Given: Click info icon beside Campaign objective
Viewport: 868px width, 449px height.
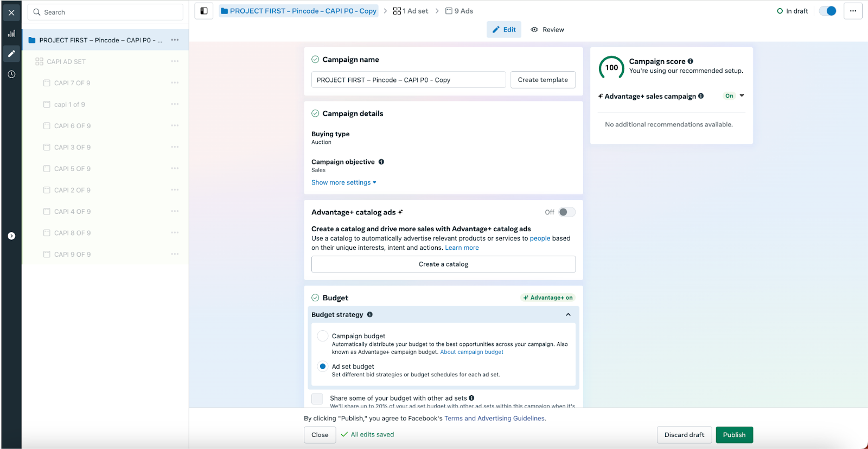Looking at the screenshot, I should [381, 162].
